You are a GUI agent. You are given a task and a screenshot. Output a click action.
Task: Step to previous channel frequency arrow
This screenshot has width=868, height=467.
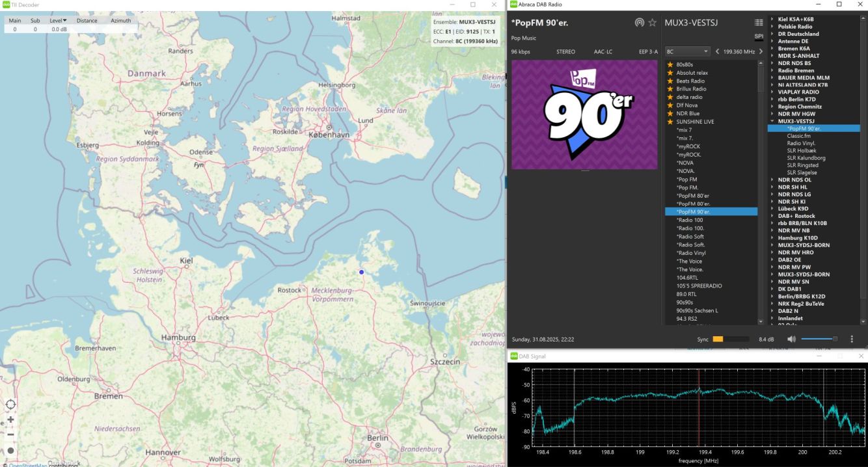tap(717, 51)
